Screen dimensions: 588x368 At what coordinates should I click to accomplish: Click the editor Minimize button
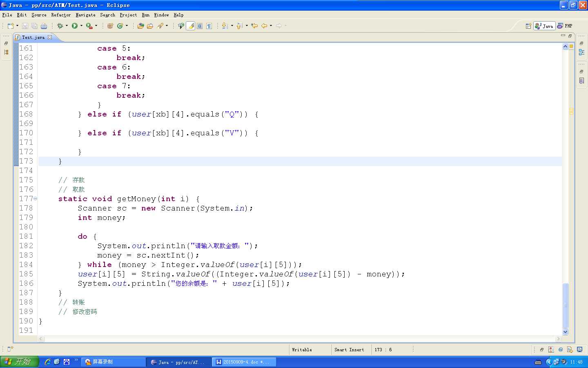563,36
